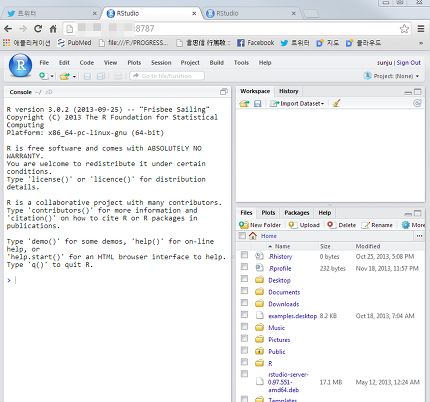Screen dimensions: 430x402
Task: Click the Home path link in Files pane
Action: point(269,236)
